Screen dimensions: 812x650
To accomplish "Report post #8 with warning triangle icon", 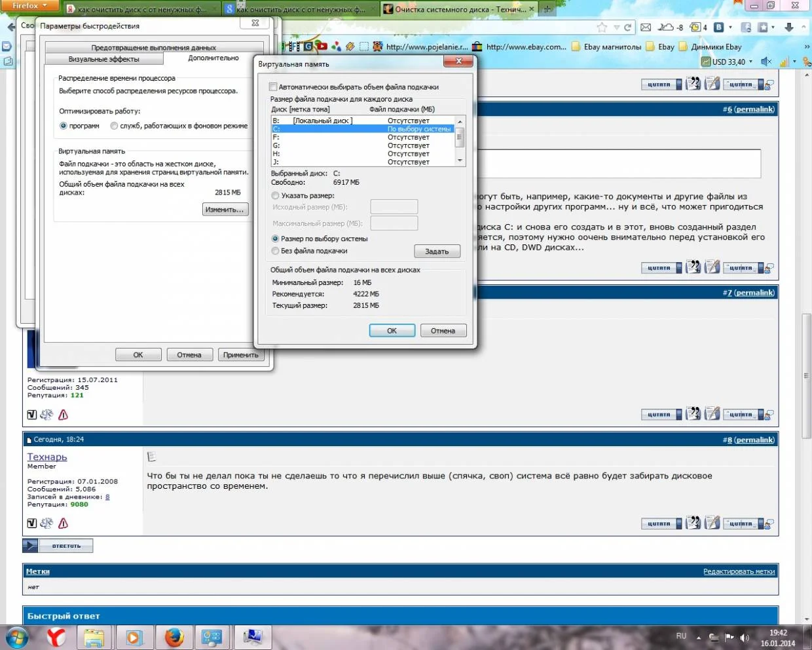I will coord(63,523).
